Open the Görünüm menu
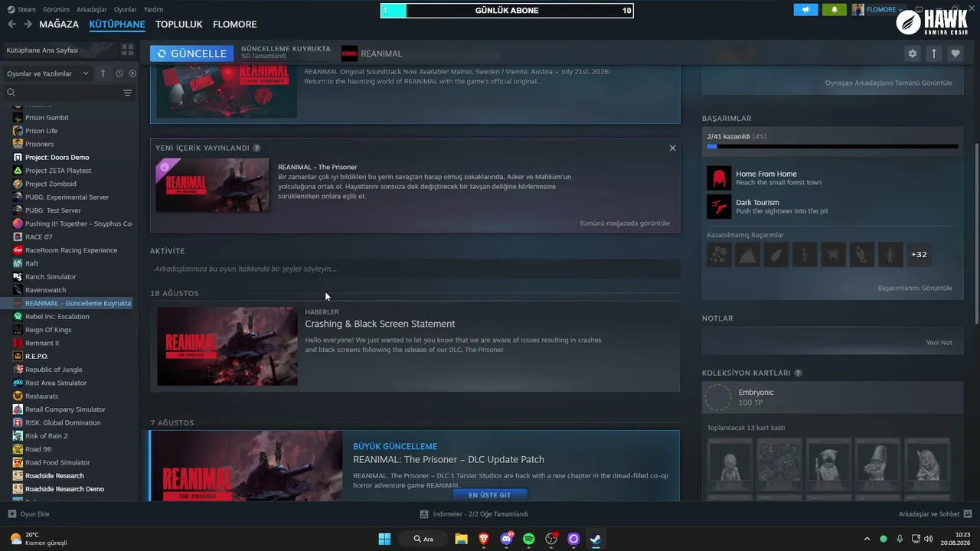980x551 pixels. click(55, 9)
